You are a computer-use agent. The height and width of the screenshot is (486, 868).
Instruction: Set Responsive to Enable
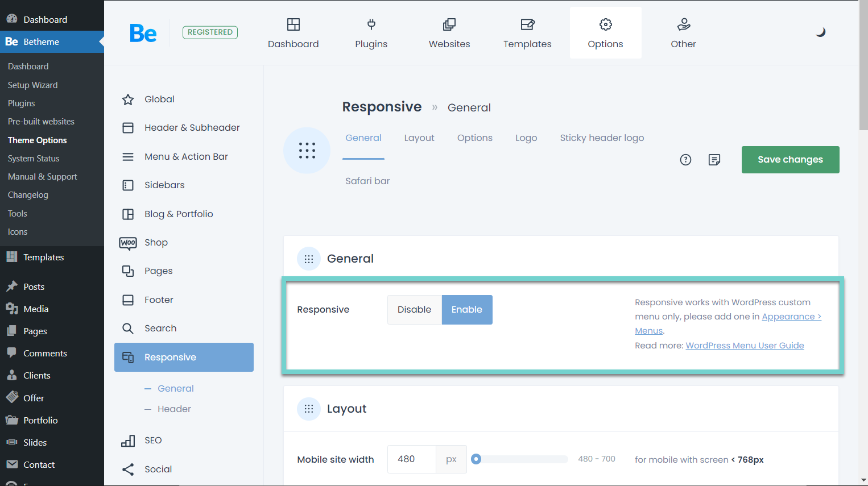(x=467, y=310)
